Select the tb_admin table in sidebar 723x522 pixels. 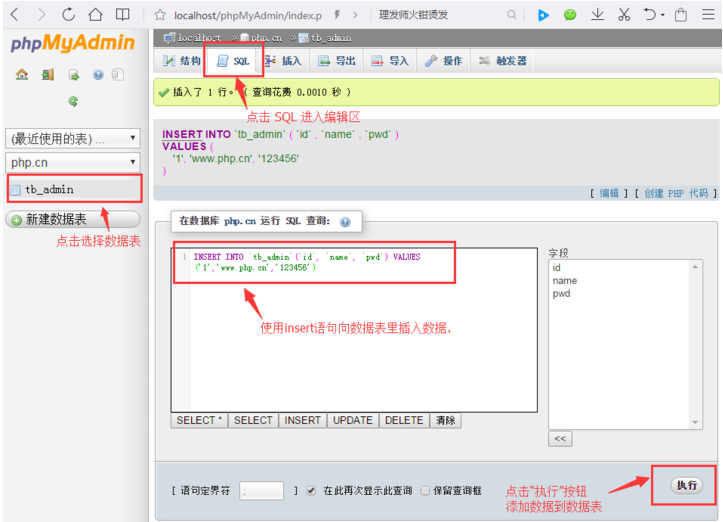49,190
